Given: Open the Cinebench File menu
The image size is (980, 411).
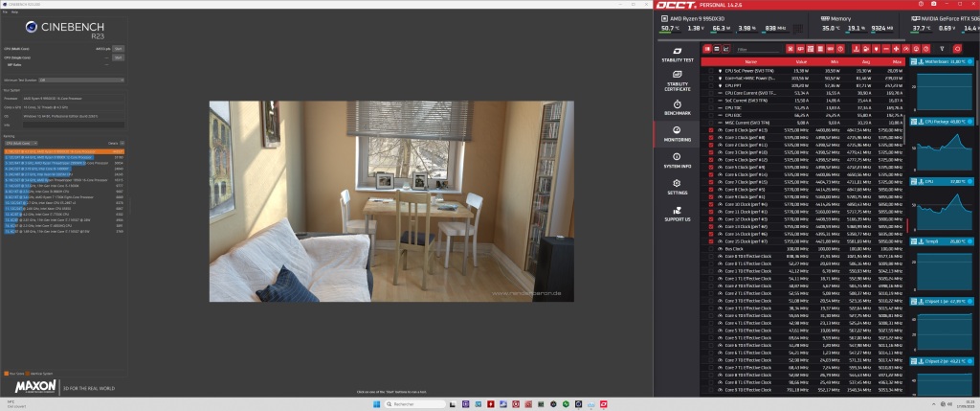Looking at the screenshot, I should [x=5, y=12].
